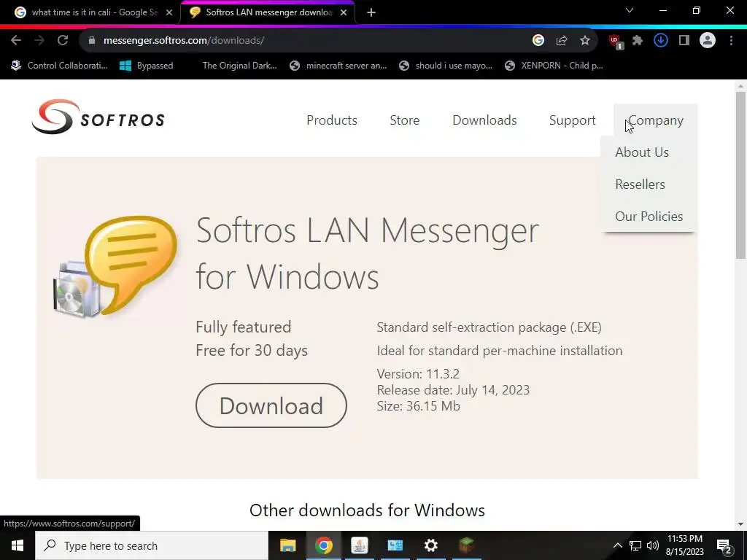Click the page's vertical scrollbar thumb
This screenshot has height=560, width=747.
[740, 175]
